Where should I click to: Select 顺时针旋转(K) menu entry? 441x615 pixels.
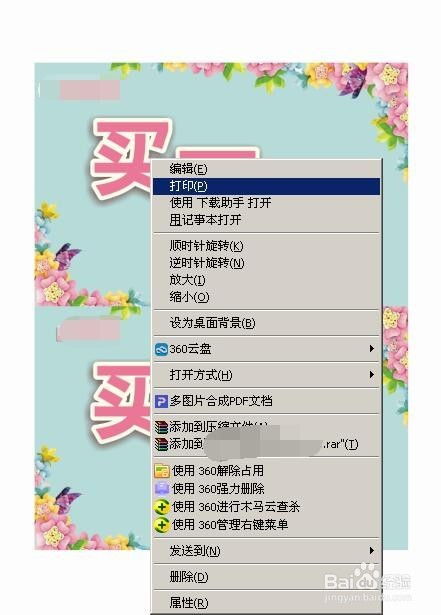[x=266, y=246]
